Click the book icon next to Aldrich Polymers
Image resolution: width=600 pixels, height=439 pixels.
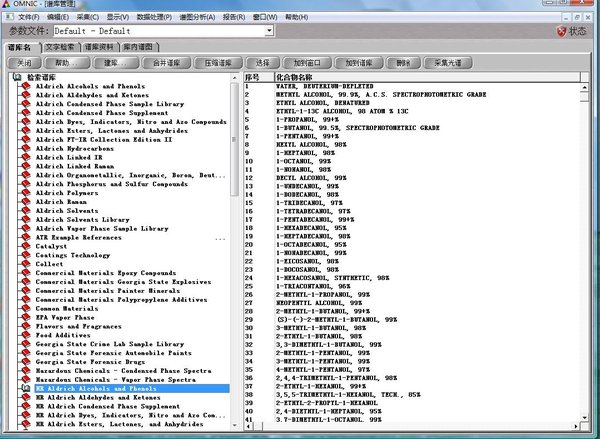click(x=26, y=193)
